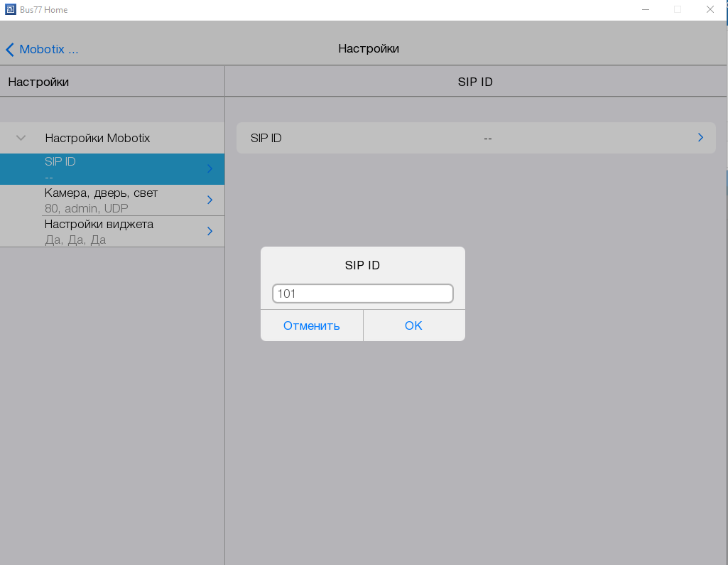
Task: Select SIP ID item in left sidebar
Action: 107,168
